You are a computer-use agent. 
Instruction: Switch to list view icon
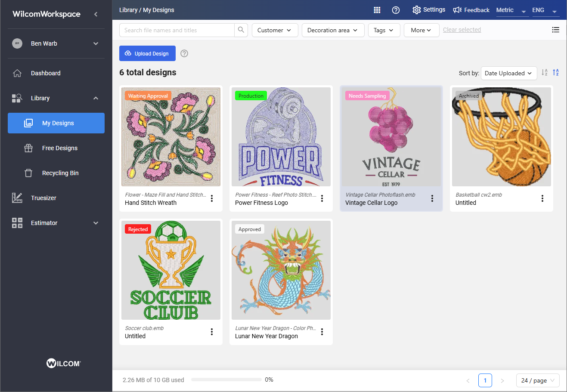tap(555, 30)
